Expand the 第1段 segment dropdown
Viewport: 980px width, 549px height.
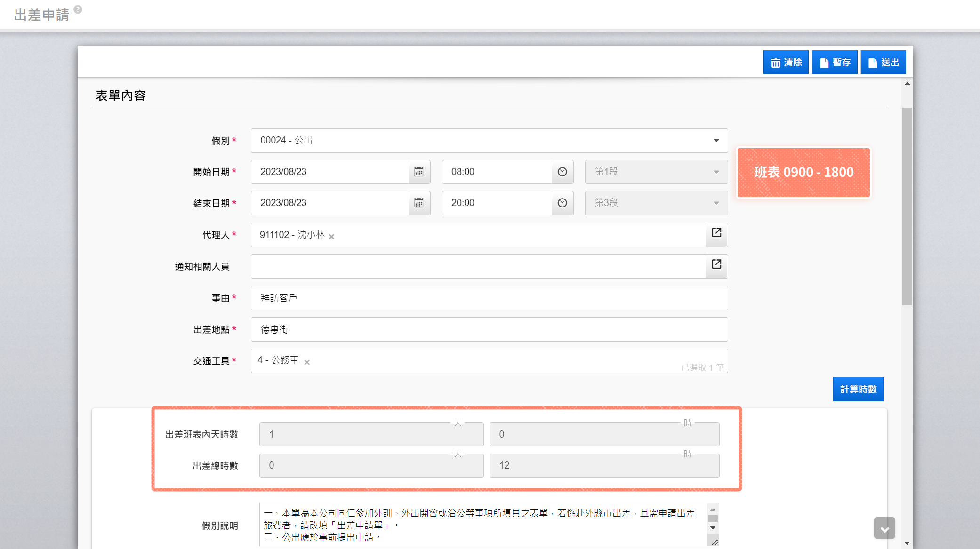(716, 172)
